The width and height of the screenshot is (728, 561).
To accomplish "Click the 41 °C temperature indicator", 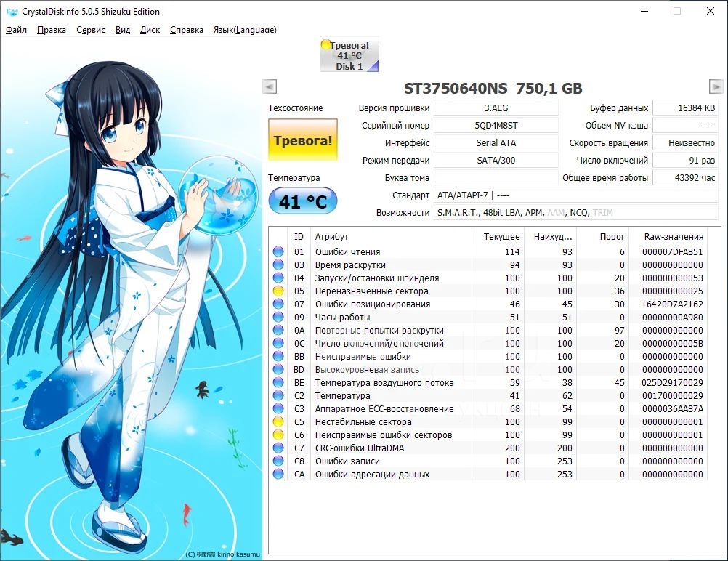I will click(x=303, y=201).
